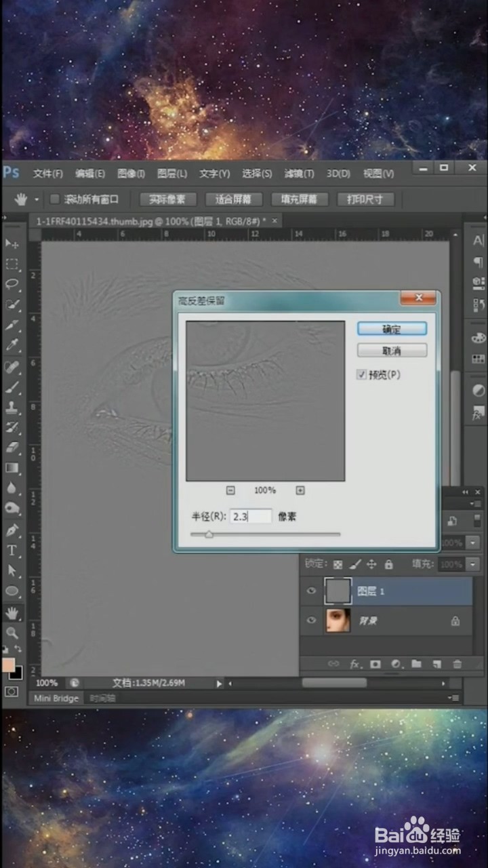Open the 编辑(E) menu
Image resolution: width=488 pixels, height=868 pixels.
[90, 174]
